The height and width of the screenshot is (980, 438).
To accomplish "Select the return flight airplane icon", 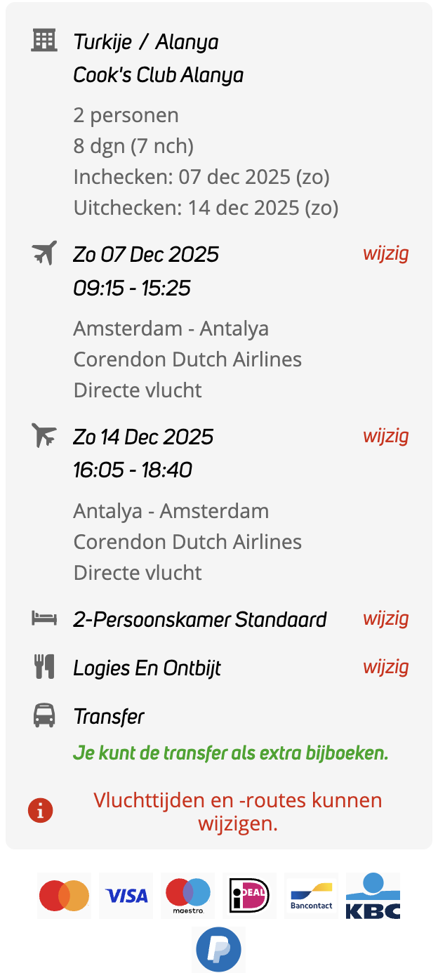I will (x=45, y=435).
